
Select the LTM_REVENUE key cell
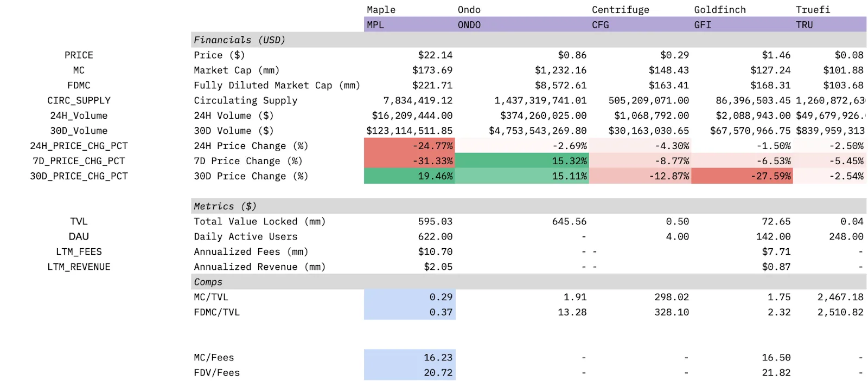[79, 267]
